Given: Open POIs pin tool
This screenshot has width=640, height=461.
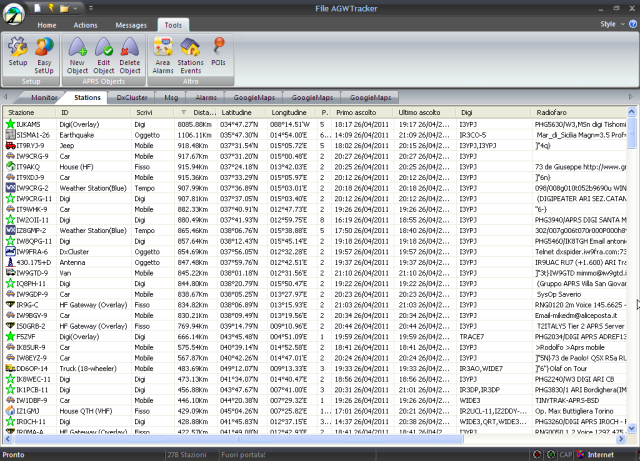Looking at the screenshot, I should [x=218, y=51].
